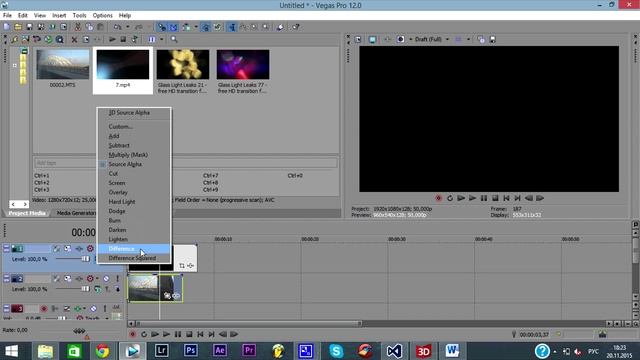640x360 pixels.
Task: Open the Insert menu
Action: [59, 16]
